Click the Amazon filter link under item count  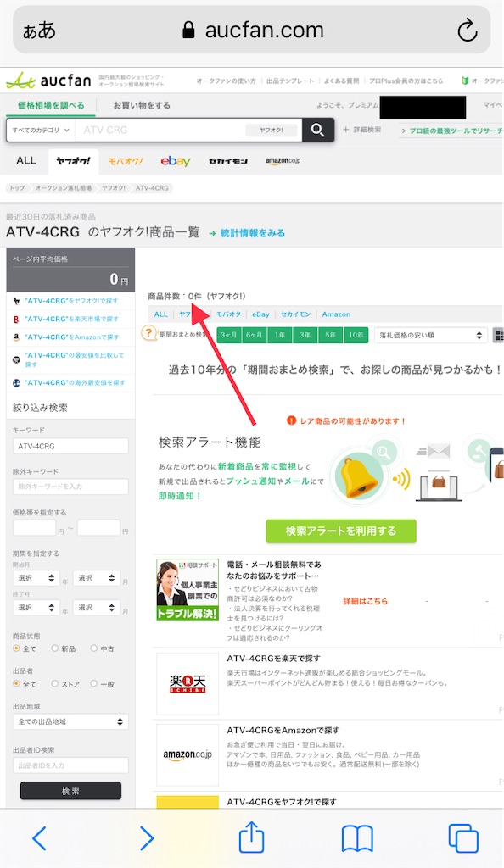point(336,314)
